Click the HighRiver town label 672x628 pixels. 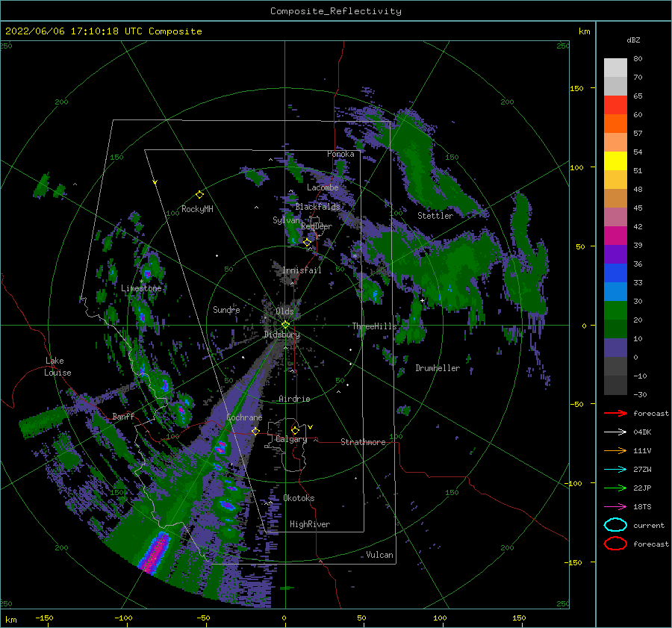[309, 524]
